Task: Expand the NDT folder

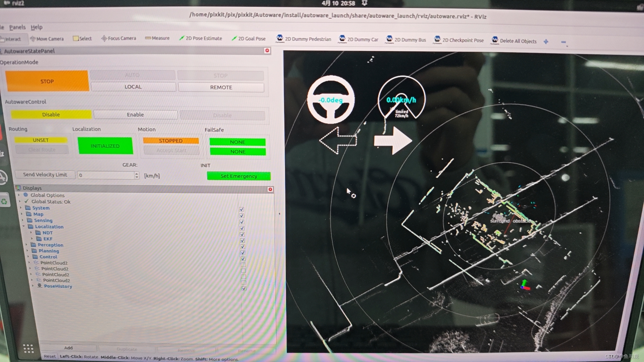Action: [31, 233]
